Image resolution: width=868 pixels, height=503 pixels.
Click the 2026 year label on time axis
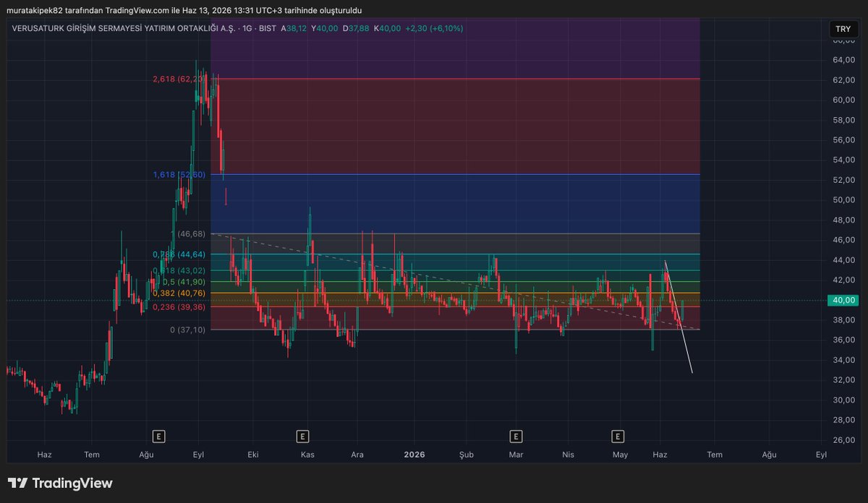(x=414, y=455)
